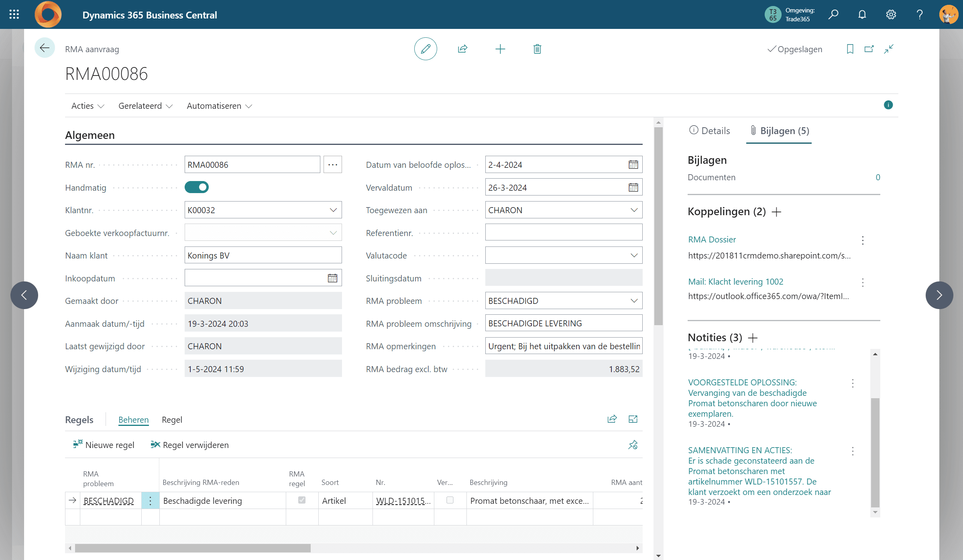Click the teal info circle icon
The width and height of the screenshot is (963, 560).
(888, 105)
